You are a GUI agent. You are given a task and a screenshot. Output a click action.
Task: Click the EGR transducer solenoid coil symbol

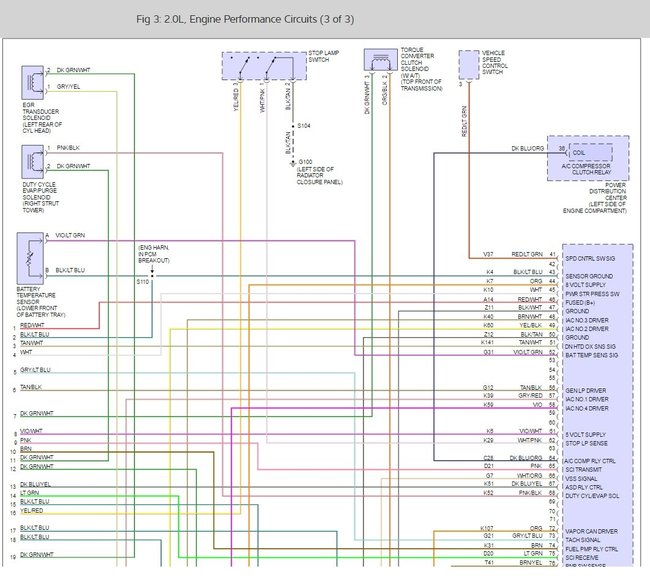[x=33, y=82]
